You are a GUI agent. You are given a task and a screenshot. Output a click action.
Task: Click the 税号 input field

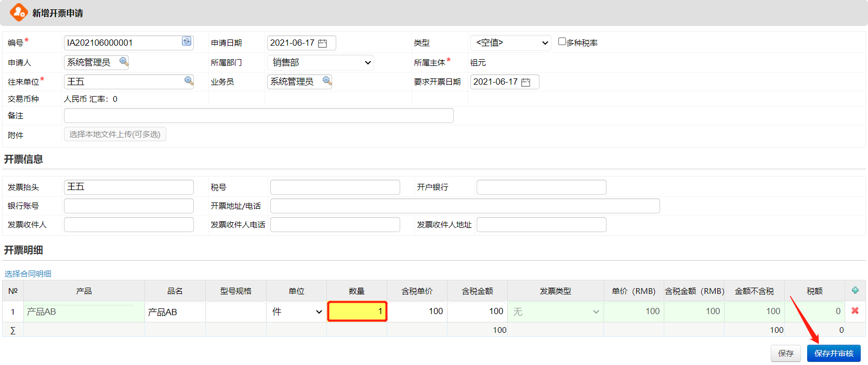point(335,187)
